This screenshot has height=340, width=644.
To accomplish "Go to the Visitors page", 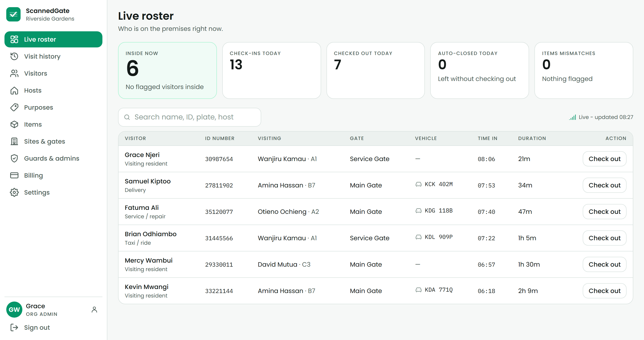I will tap(53, 73).
